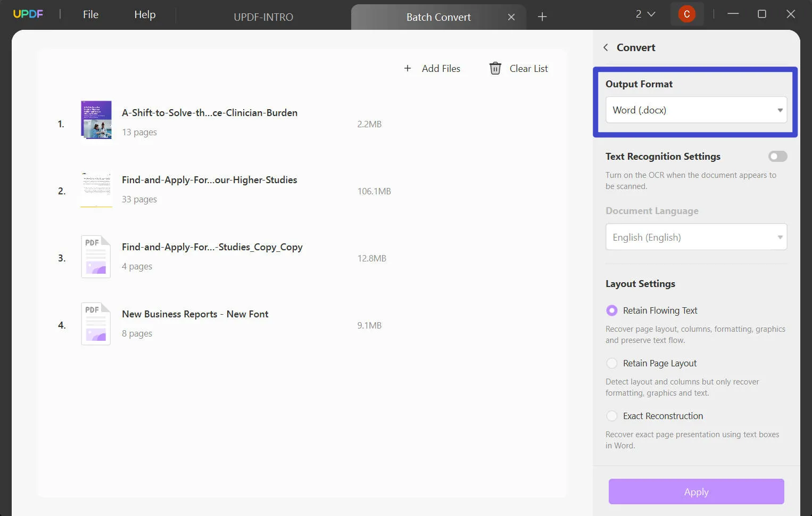Click the 2.2MB file size
812x516 pixels.
tap(369, 124)
